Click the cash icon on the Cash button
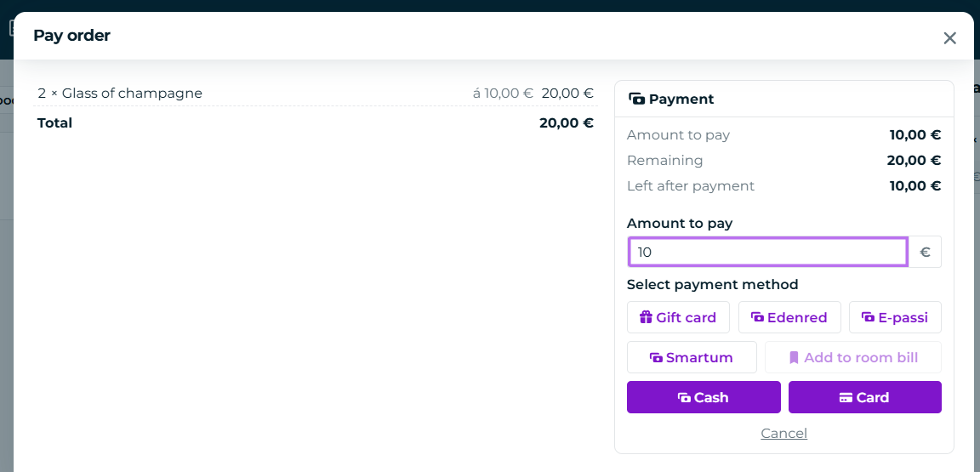Image resolution: width=980 pixels, height=472 pixels. click(684, 398)
